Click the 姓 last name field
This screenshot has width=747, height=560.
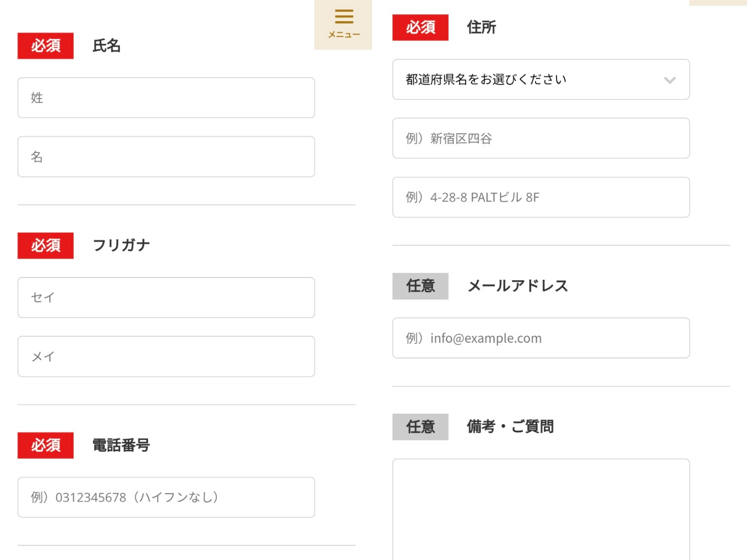coord(166,98)
